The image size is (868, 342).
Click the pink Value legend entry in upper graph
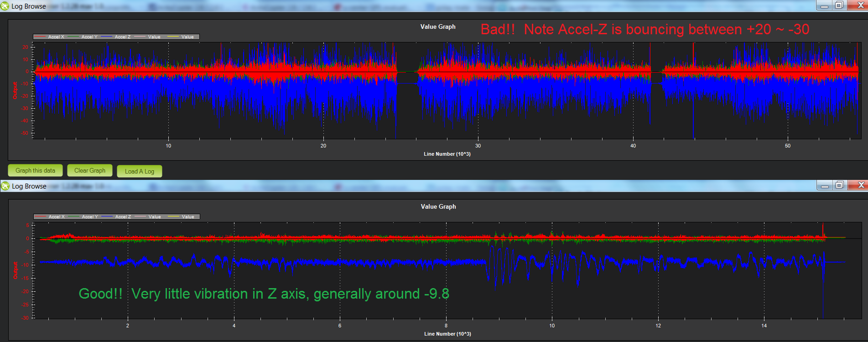pyautogui.click(x=154, y=37)
